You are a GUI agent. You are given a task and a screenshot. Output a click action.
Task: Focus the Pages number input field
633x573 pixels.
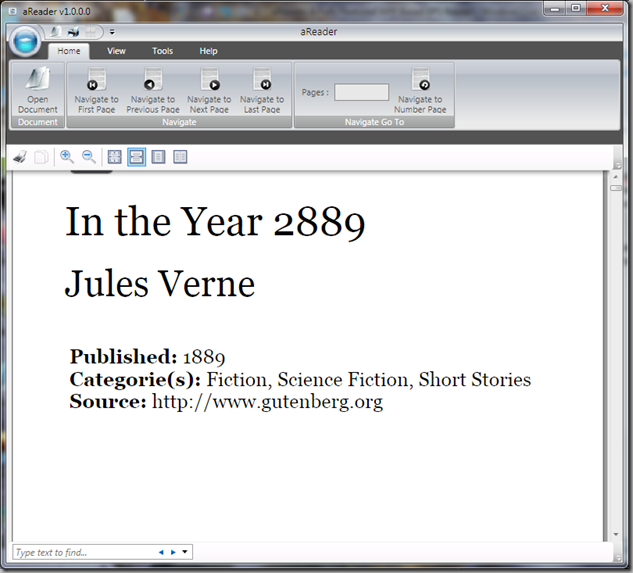pyautogui.click(x=361, y=92)
